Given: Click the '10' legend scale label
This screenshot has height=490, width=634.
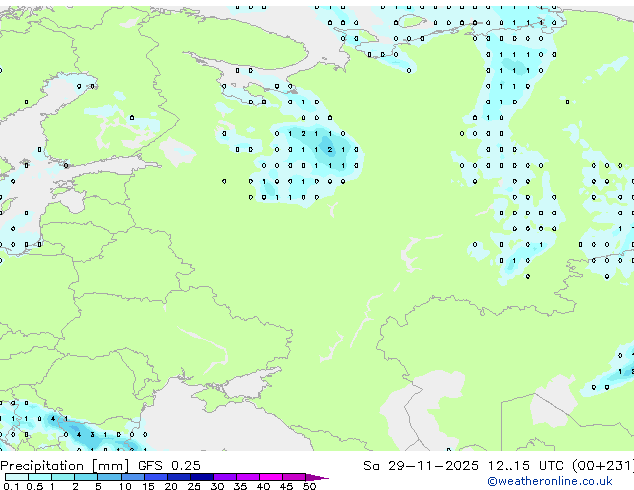Looking at the screenshot, I should tap(125, 486).
